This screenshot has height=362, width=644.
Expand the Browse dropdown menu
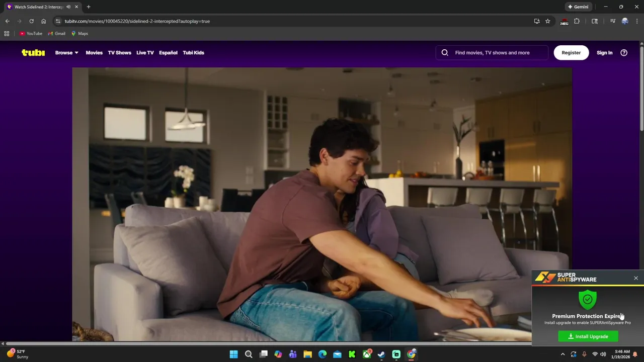pos(66,52)
